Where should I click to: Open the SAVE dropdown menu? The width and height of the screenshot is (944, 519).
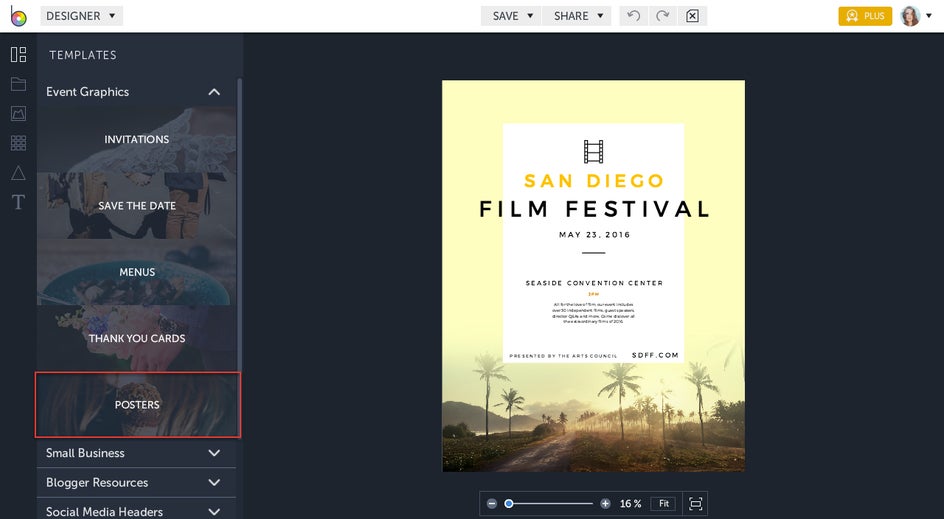513,16
